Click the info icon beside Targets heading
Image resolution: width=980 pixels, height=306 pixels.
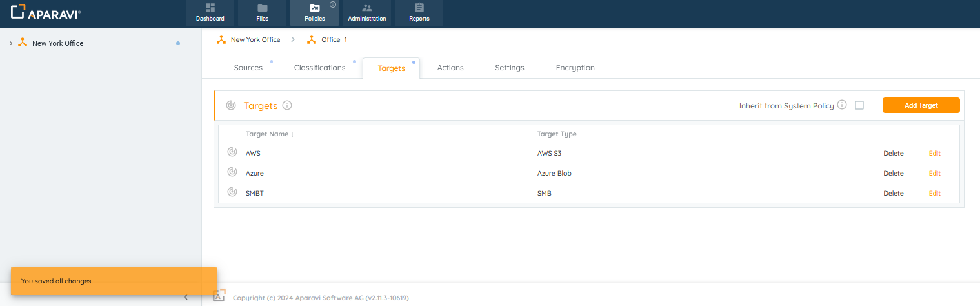[x=287, y=106]
